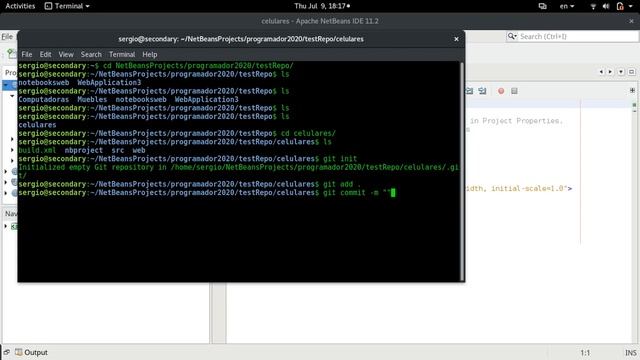
Task: Open the NetBeans File menu behind terminal
Action: click(7, 36)
